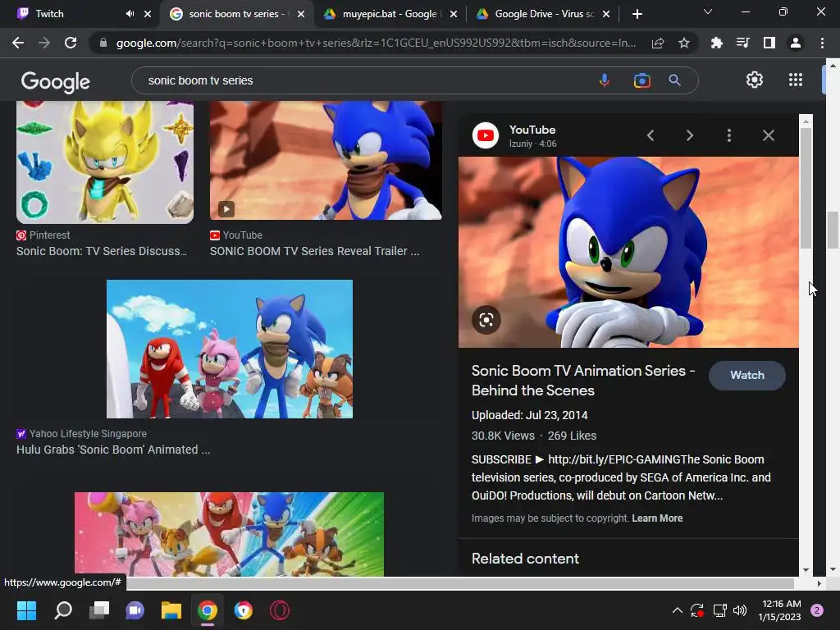Reload the page with refresh icon
The image size is (840, 630).
point(71,43)
